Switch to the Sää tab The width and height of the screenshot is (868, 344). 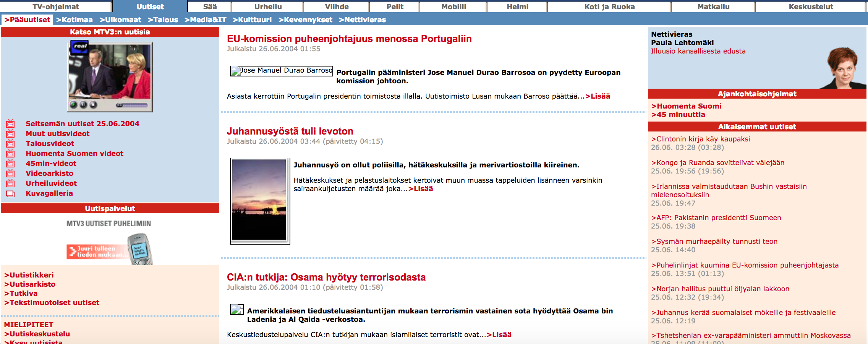tap(210, 6)
